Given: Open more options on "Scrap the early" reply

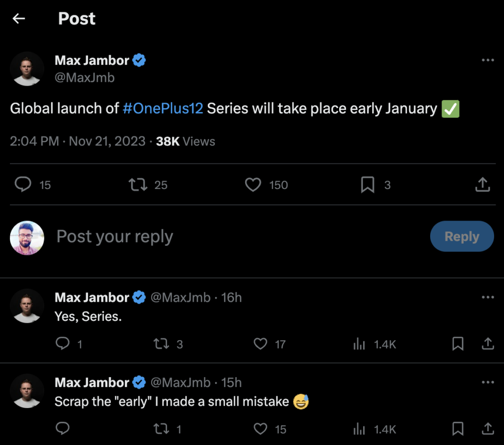Looking at the screenshot, I should 487,382.
